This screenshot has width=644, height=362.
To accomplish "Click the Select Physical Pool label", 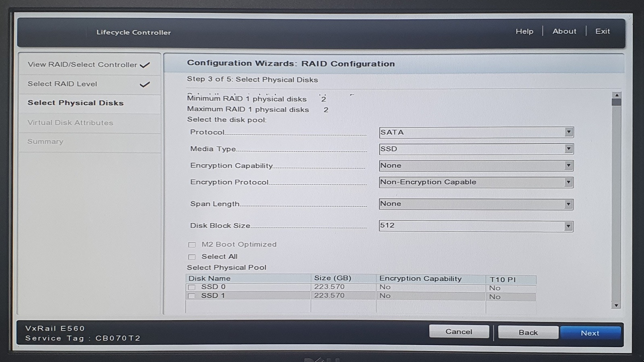I will click(x=226, y=267).
